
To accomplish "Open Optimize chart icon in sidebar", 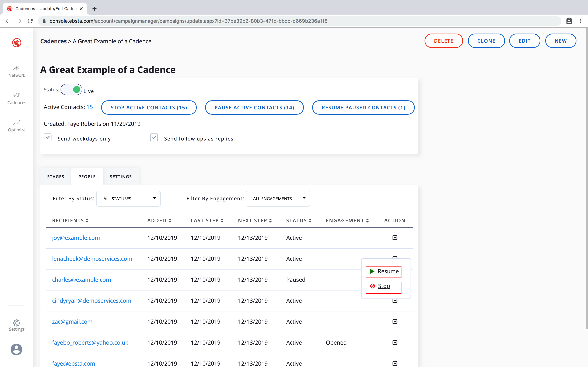I will tap(16, 123).
